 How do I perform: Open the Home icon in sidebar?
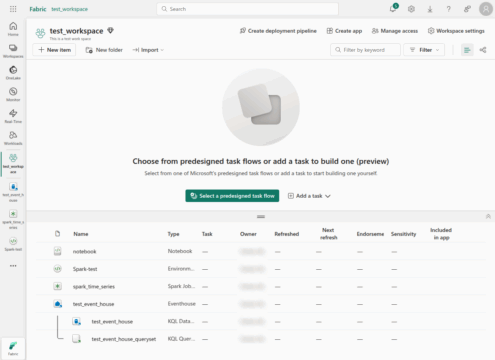13,29
